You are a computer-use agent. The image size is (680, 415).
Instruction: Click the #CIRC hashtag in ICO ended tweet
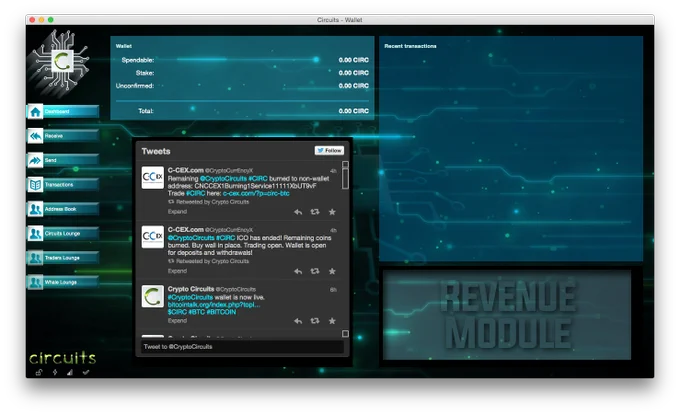(x=226, y=238)
